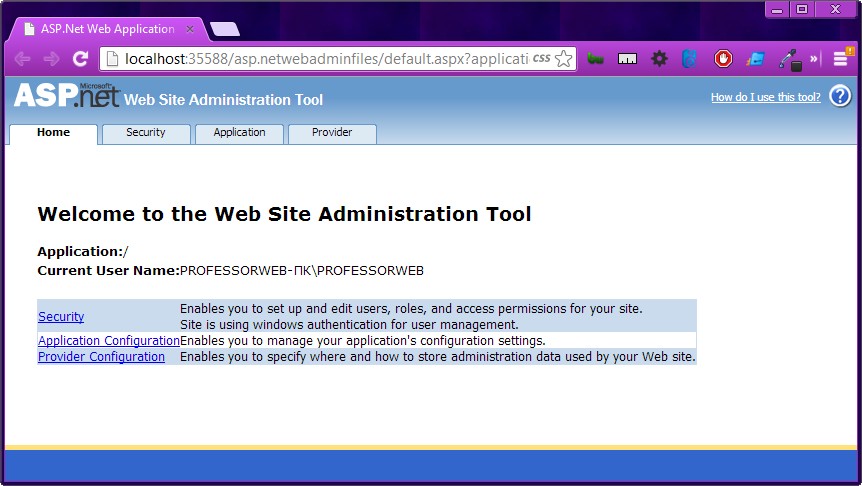Click the PROFESSORWEB user name value
This screenshot has width=862, height=486.
pyautogui.click(x=302, y=270)
